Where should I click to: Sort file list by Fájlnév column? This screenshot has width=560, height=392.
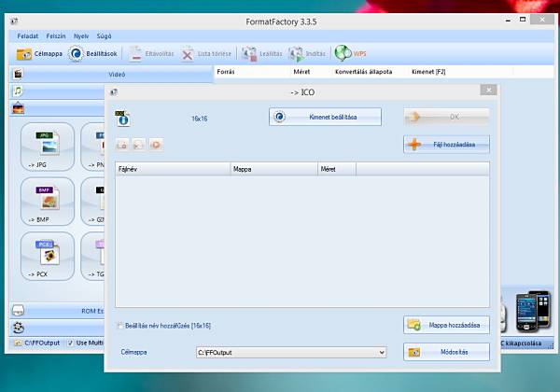tap(173, 169)
